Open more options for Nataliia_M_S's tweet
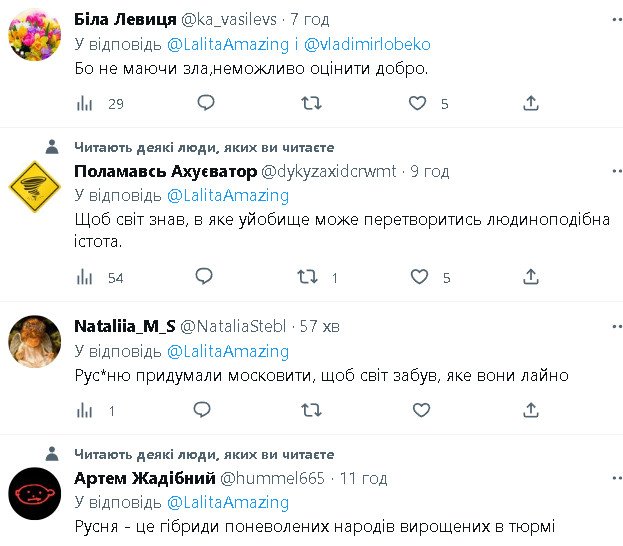This screenshot has width=623, height=546. point(600,326)
